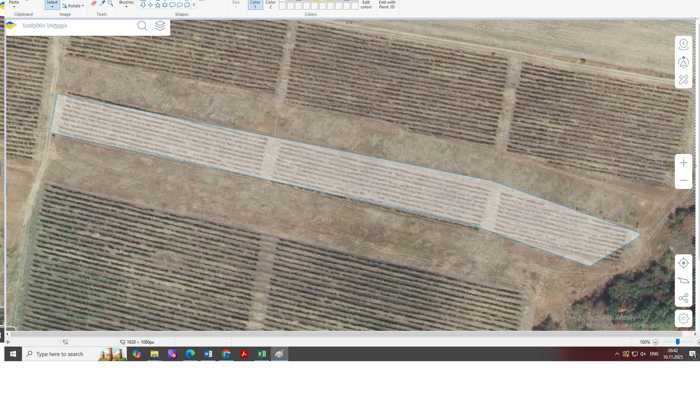The image size is (700, 394).
Task: Click the clock history icon on map
Action: (x=683, y=44)
